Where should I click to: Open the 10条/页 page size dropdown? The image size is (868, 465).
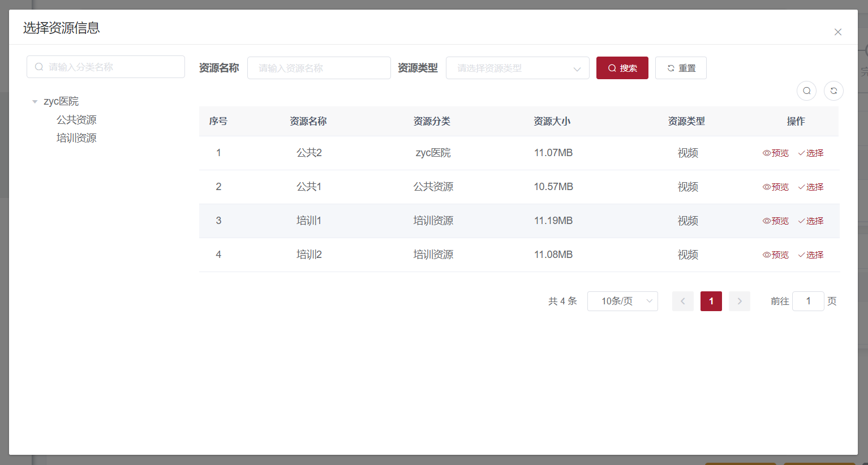(x=622, y=301)
